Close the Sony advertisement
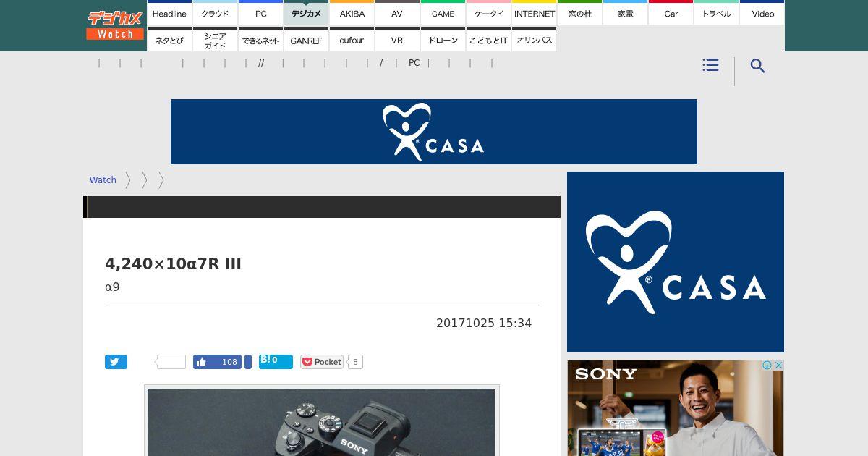This screenshot has width=868, height=456. (778, 366)
